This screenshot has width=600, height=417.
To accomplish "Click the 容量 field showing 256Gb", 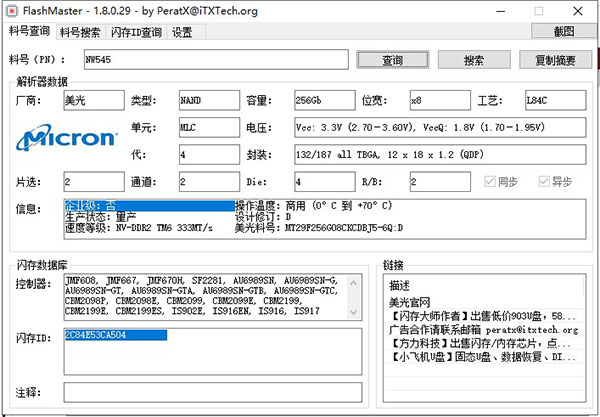I will pyautogui.click(x=325, y=100).
